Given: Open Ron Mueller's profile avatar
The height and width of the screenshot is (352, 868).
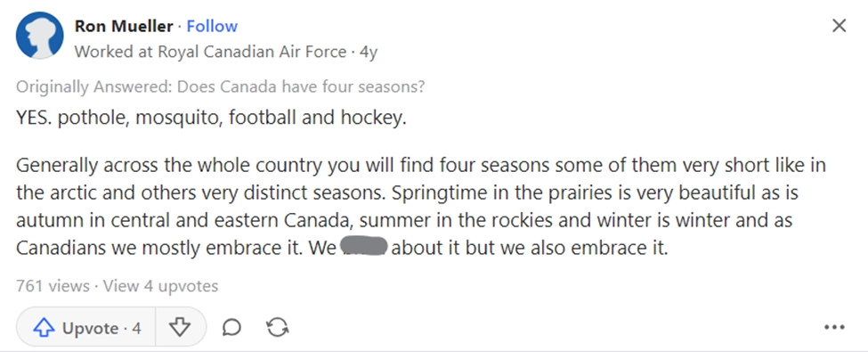Looking at the screenshot, I should click(x=39, y=36).
